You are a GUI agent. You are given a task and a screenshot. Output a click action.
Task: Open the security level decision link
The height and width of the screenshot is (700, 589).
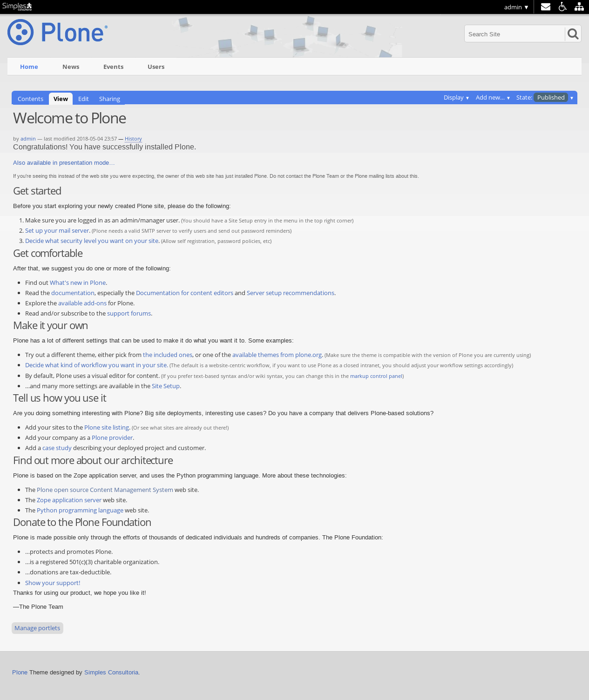coord(92,241)
